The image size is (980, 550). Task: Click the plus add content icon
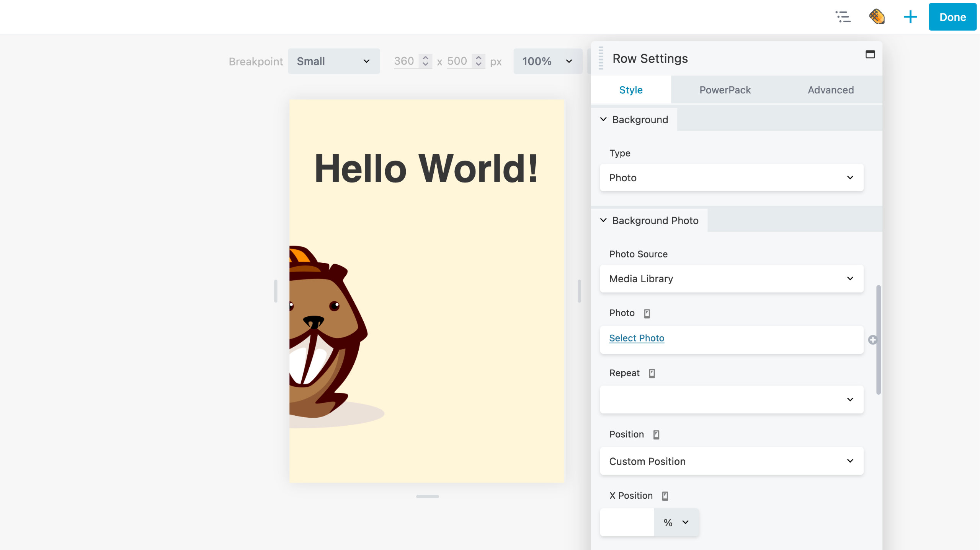tap(910, 17)
